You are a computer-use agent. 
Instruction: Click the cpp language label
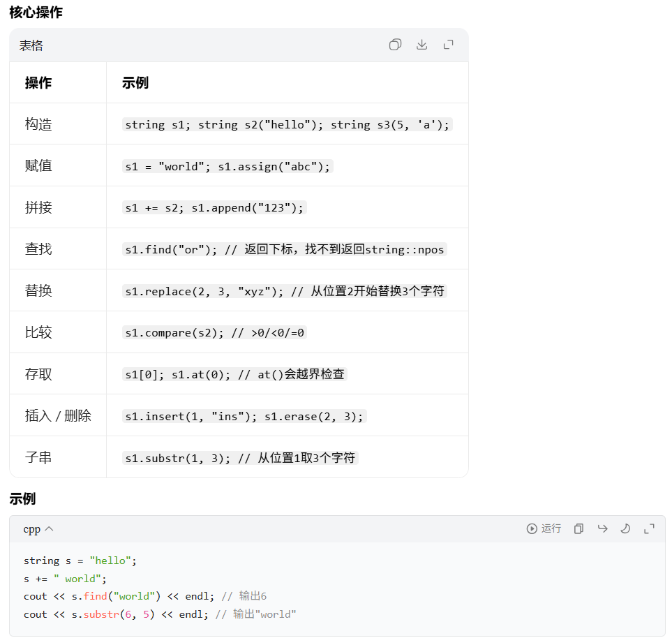[31, 530]
